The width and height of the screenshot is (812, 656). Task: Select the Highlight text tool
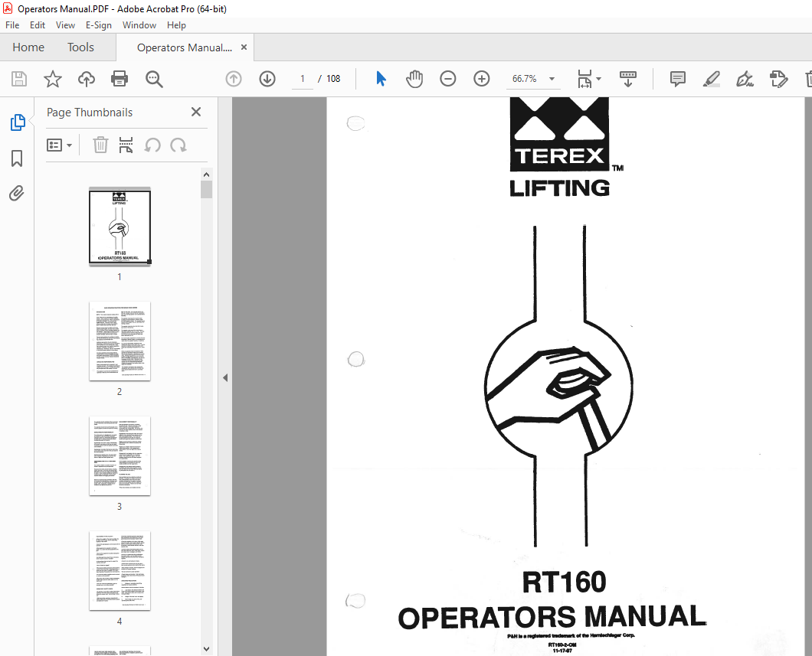pyautogui.click(x=712, y=79)
